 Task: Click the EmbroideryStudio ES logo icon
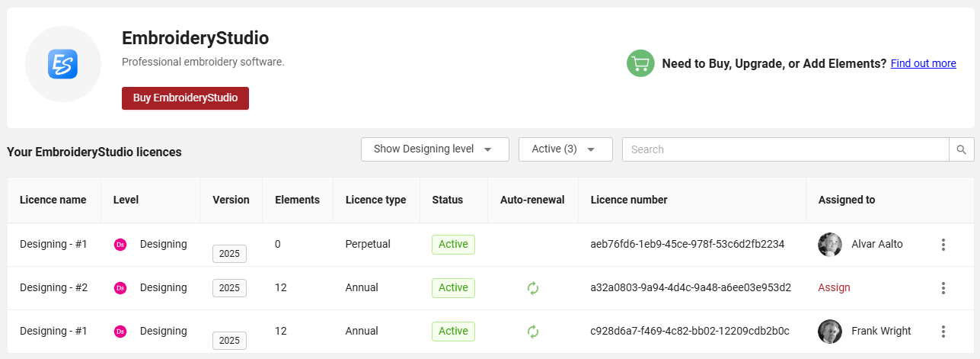coord(63,64)
